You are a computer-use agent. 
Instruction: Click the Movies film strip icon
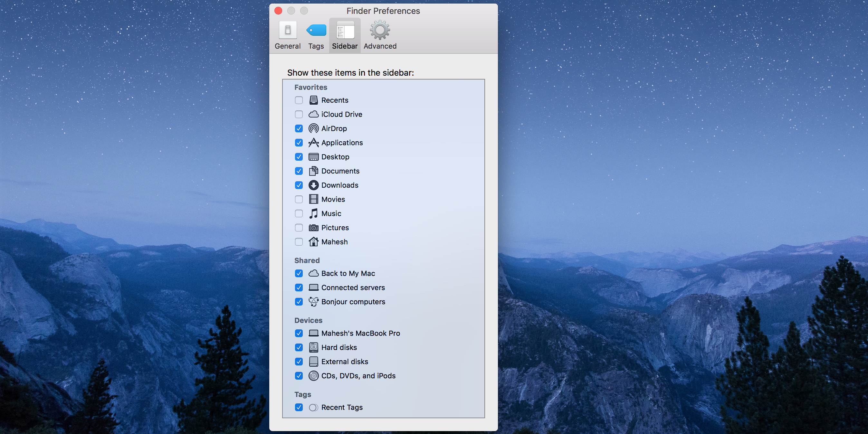click(x=313, y=199)
